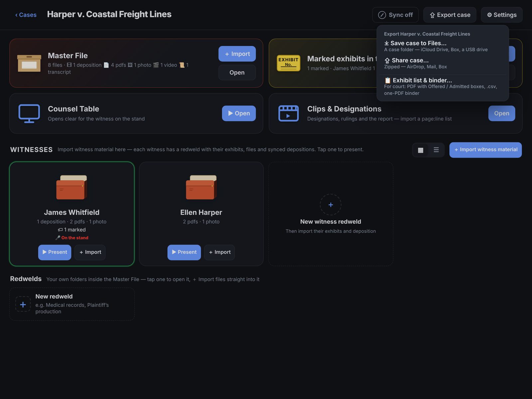Click James Whitfield's redweld folder icon
The width and height of the screenshot is (532, 399).
[72, 187]
